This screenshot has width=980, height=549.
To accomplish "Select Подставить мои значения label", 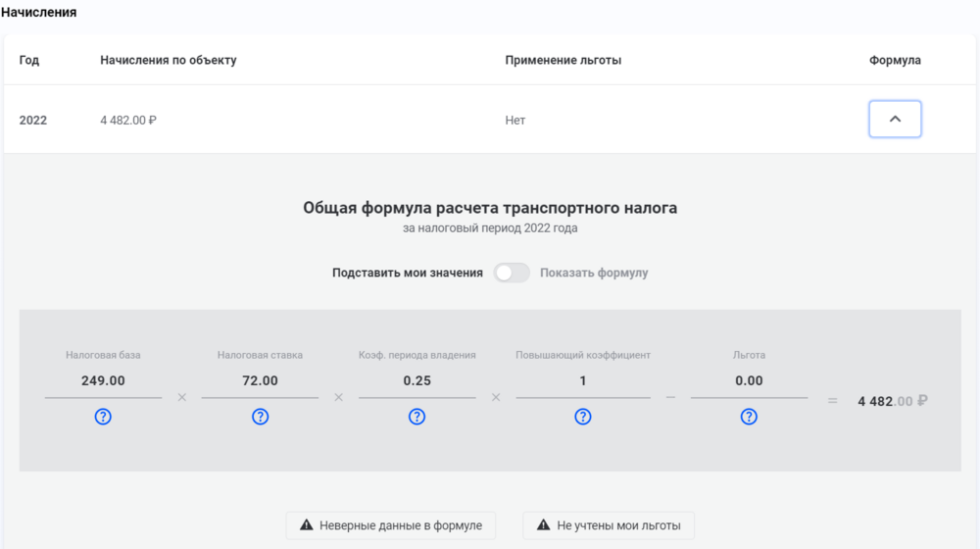I will pos(408,273).
